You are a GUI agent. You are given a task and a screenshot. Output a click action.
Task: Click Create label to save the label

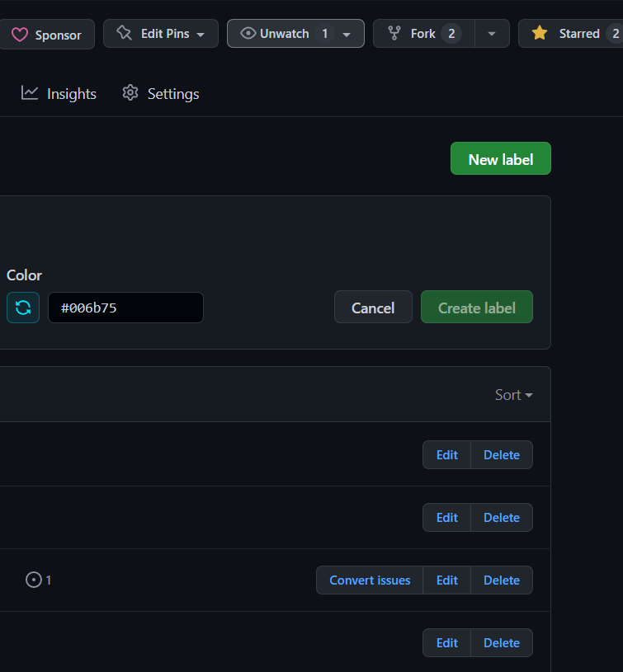(x=476, y=307)
